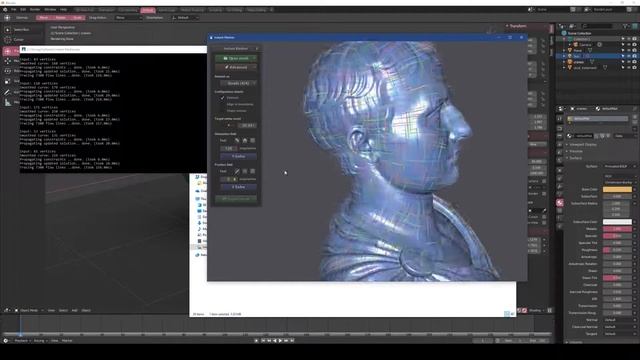Jump to the first frame in the timeline
640x360 pixels.
[263, 340]
